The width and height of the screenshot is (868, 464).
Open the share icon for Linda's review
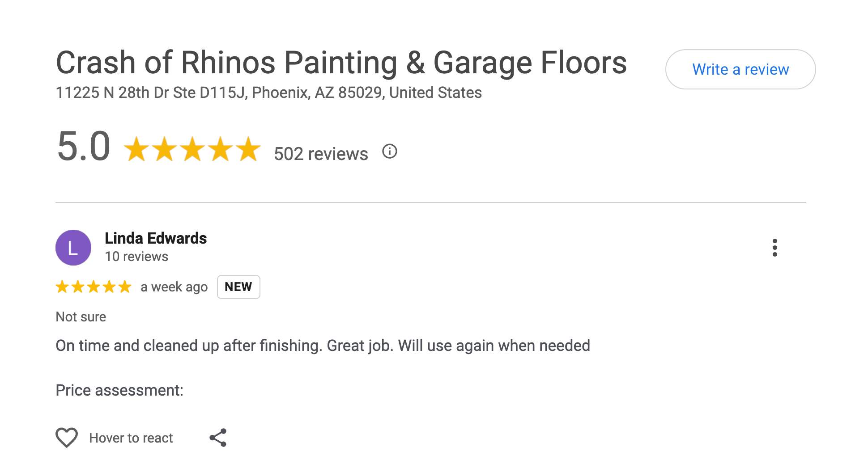coord(219,438)
